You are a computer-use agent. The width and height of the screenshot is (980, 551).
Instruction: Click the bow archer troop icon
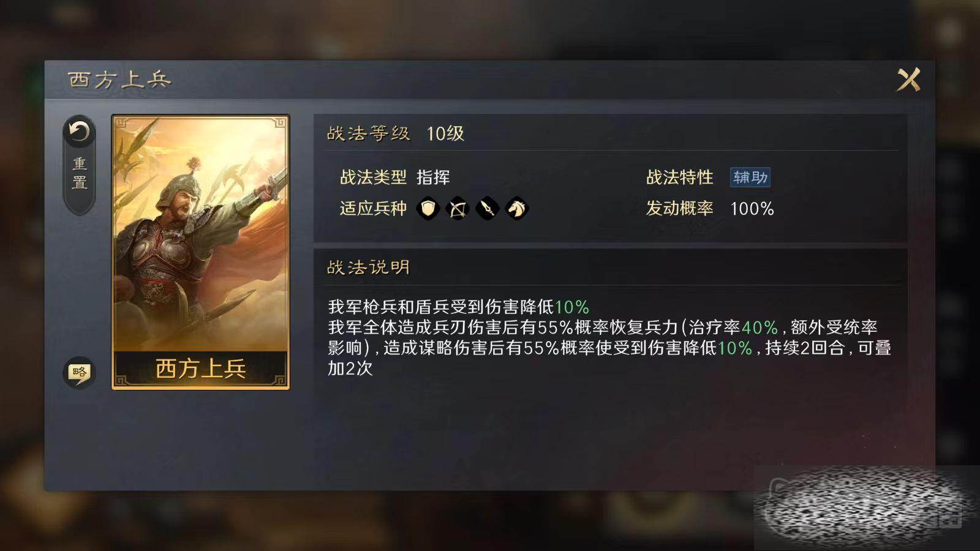coord(458,209)
